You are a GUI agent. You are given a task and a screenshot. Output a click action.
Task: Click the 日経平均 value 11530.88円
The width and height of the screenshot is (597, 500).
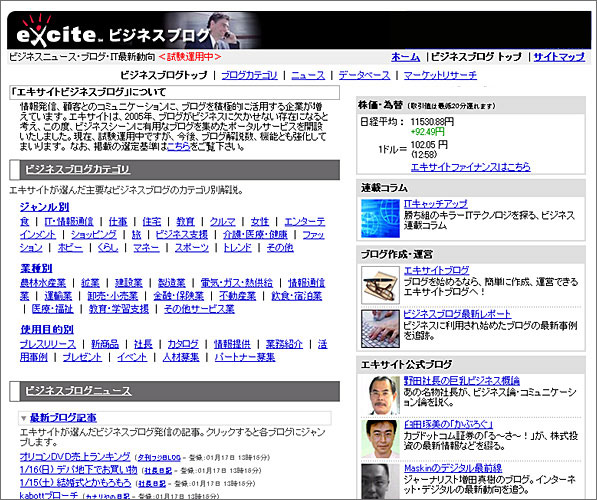[x=432, y=122]
